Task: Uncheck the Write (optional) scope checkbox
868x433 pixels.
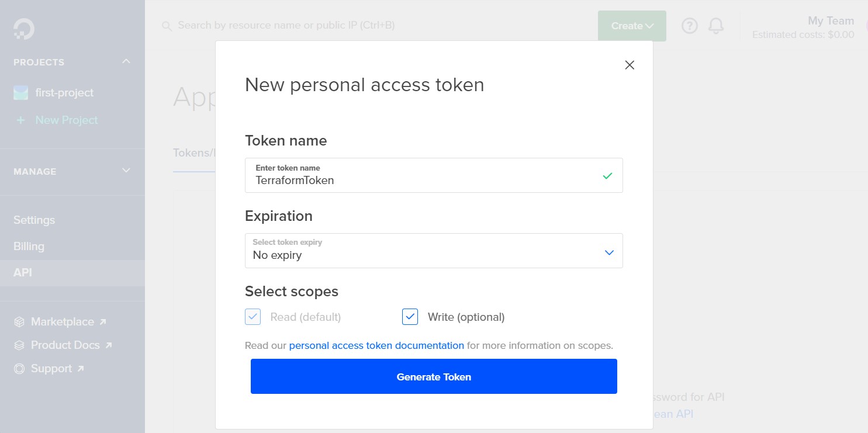Action: 410,317
